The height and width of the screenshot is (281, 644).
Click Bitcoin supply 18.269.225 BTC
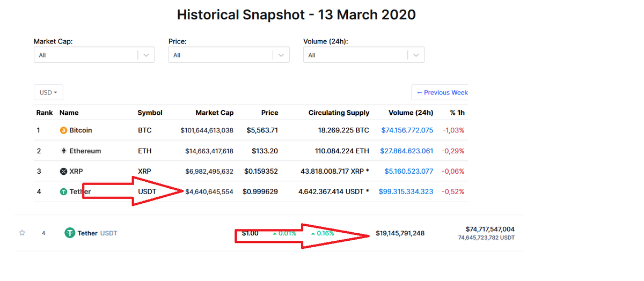(343, 130)
